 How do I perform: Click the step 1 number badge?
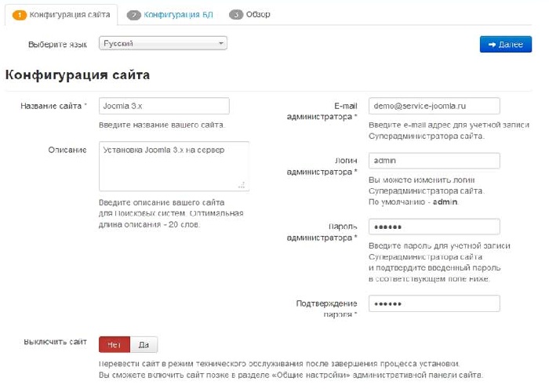(x=20, y=14)
